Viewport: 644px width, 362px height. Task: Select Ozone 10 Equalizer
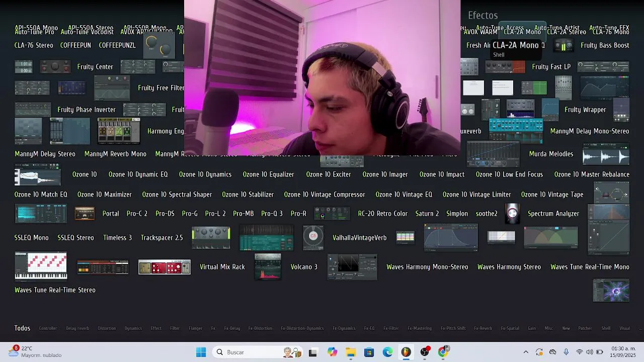[269, 174]
